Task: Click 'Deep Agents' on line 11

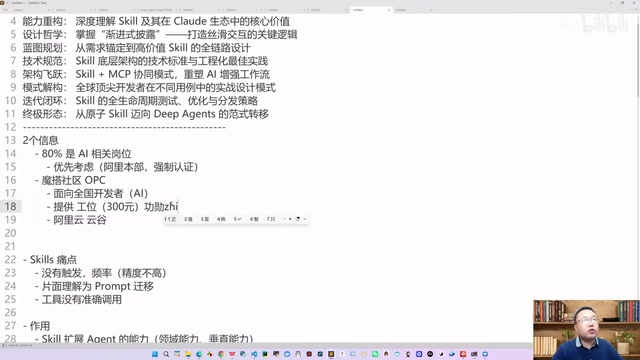Action: coord(184,114)
